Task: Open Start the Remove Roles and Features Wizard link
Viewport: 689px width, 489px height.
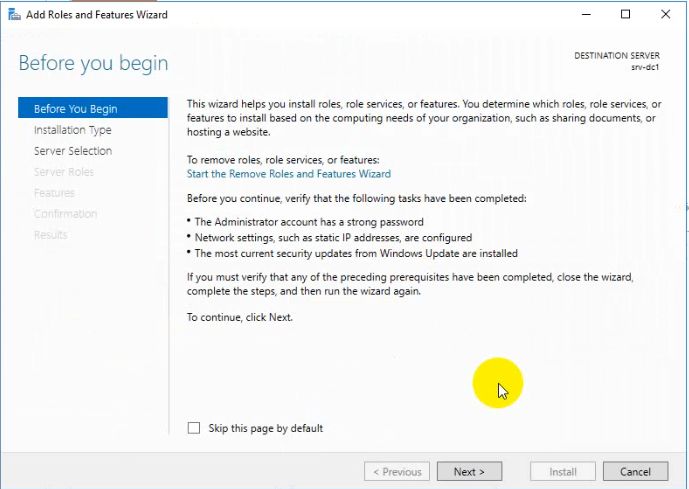Action: pos(289,174)
